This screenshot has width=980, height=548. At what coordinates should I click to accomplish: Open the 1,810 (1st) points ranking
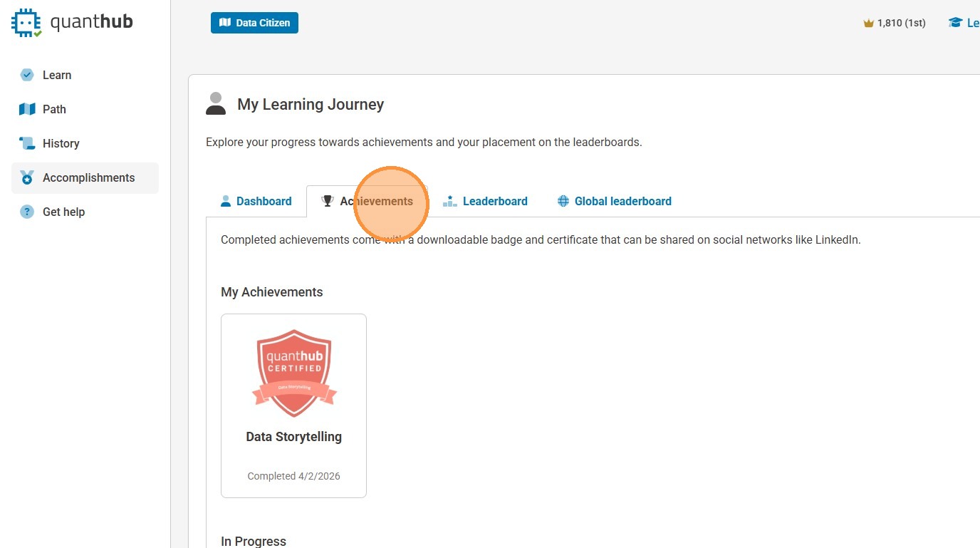(x=901, y=23)
